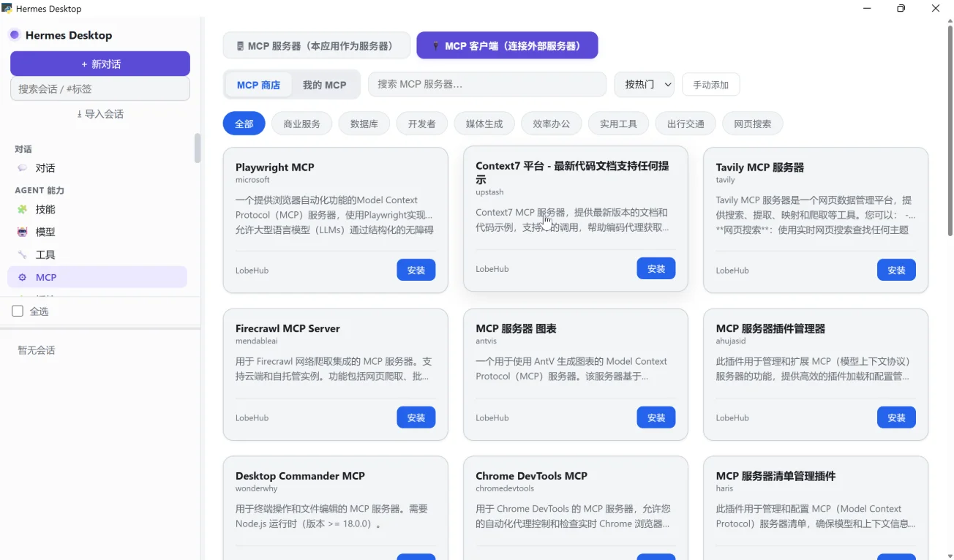Select the 全部 category filter

pyautogui.click(x=244, y=124)
